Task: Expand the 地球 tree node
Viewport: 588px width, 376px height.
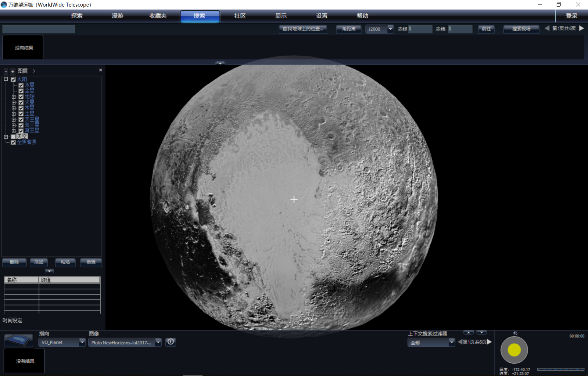Action: pos(14,97)
